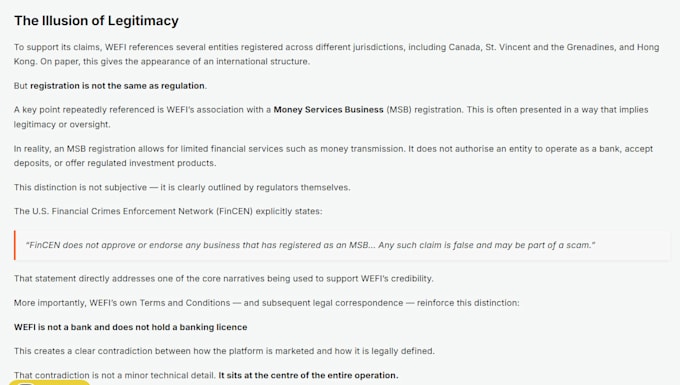Click the line 'The U.S. Financial Crimes Enforcement Network'
This screenshot has height=385, width=680.
168,211
